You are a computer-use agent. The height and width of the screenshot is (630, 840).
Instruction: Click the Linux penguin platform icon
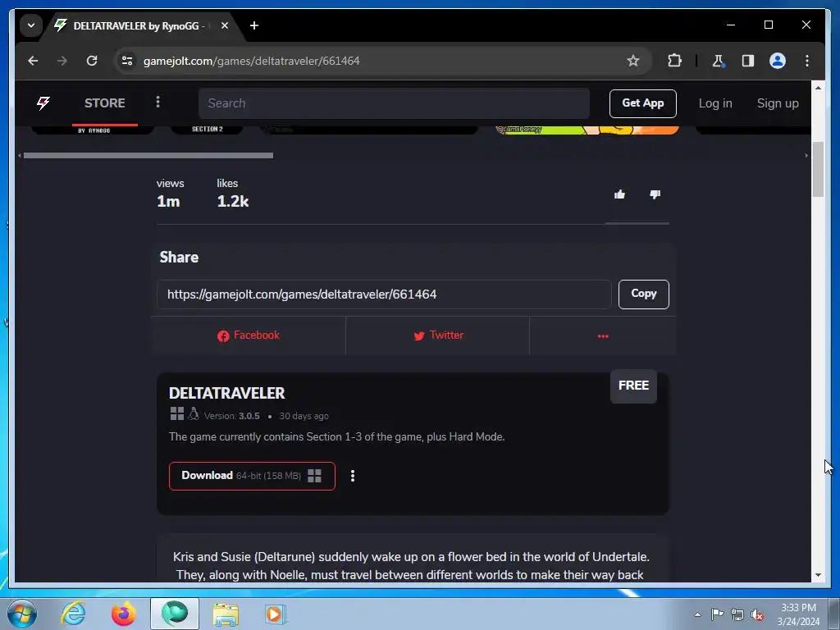[x=194, y=413]
